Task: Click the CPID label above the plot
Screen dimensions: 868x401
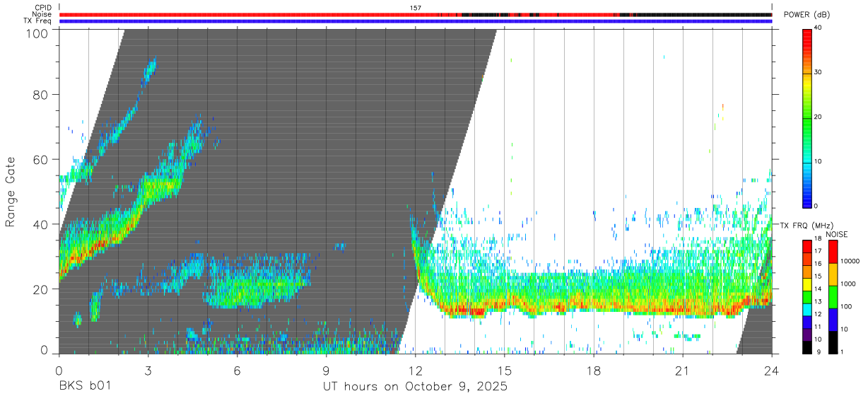Action: [x=42, y=8]
